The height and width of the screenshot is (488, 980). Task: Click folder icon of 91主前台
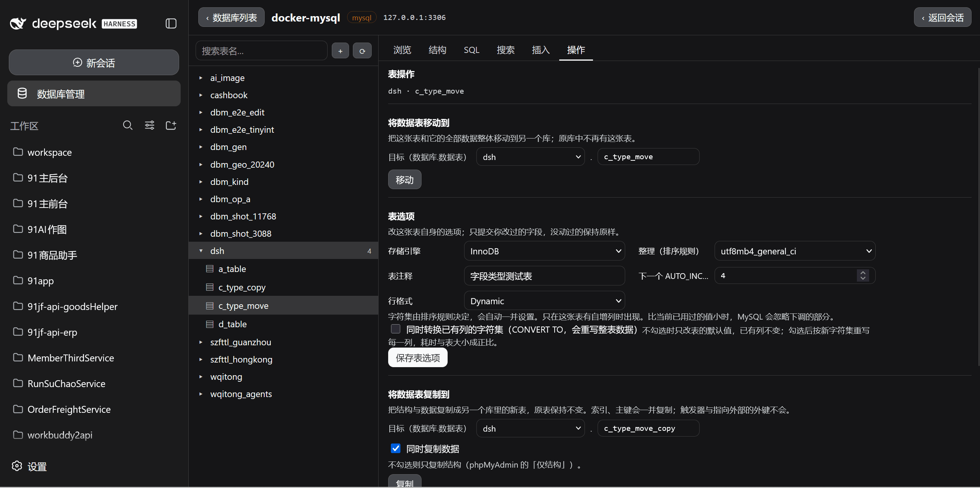18,203
